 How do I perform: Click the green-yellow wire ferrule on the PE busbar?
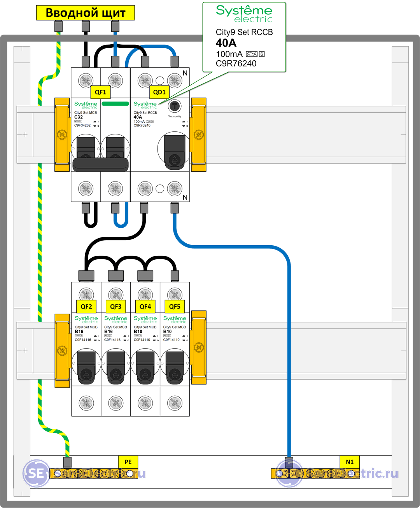67,463
